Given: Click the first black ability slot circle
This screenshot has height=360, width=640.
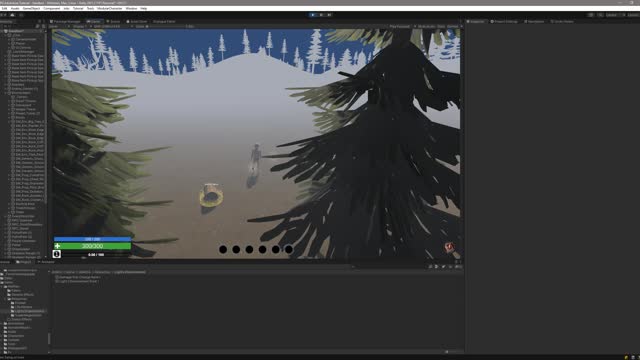Looking at the screenshot, I should [x=223, y=249].
